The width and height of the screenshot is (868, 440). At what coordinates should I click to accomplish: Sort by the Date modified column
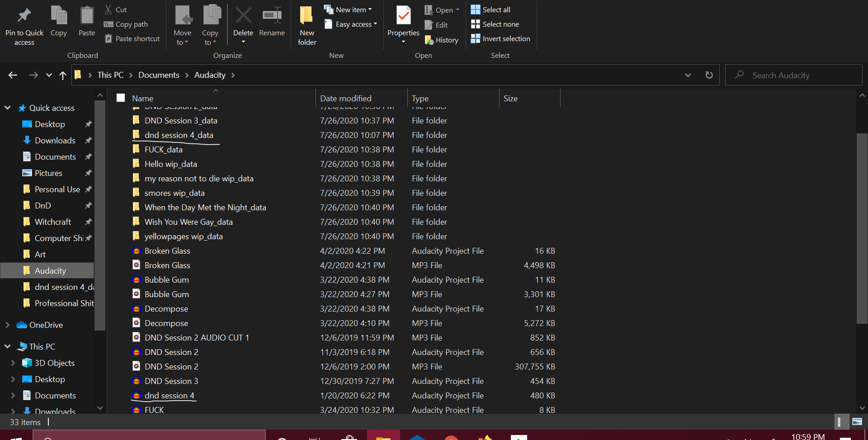coord(362,98)
